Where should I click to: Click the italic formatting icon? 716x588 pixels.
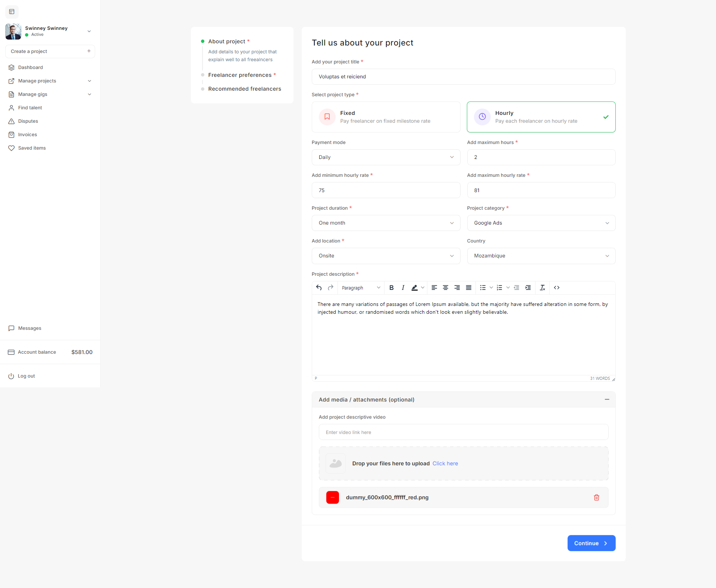[403, 288]
